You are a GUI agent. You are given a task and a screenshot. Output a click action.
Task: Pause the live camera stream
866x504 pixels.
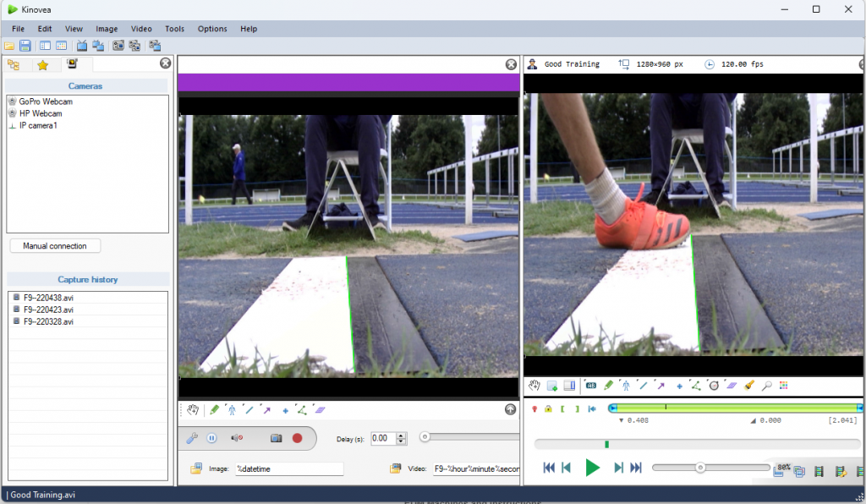pyautogui.click(x=211, y=438)
